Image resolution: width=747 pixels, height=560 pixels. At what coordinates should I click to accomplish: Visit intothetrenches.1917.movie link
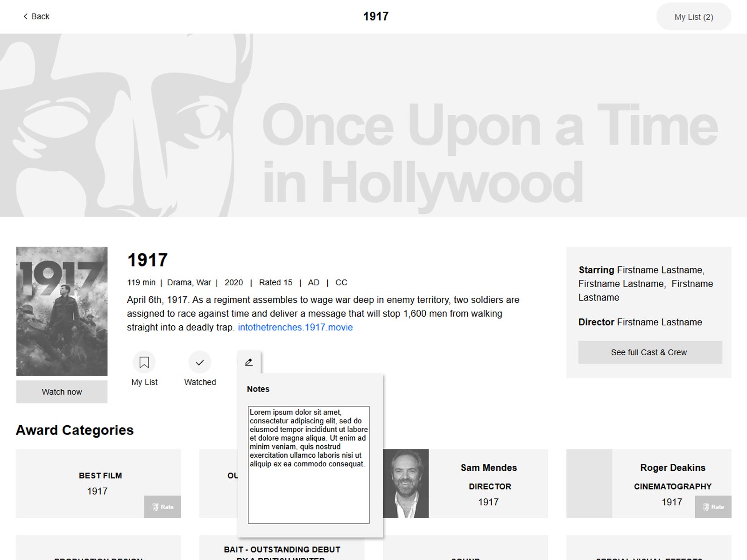pos(295,328)
